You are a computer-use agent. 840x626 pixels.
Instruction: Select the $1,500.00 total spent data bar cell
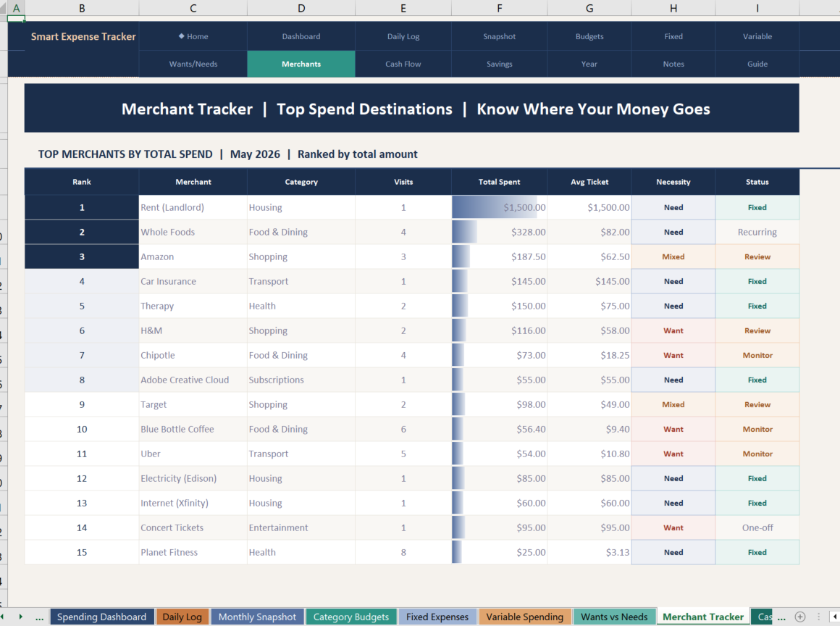499,207
